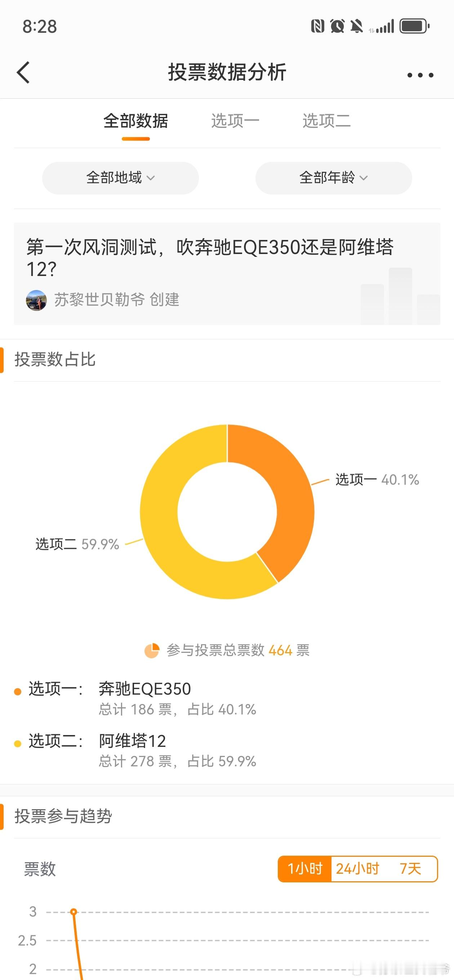The height and width of the screenshot is (980, 454).
Task: Switch to the 选项二 tab
Action: tap(326, 121)
